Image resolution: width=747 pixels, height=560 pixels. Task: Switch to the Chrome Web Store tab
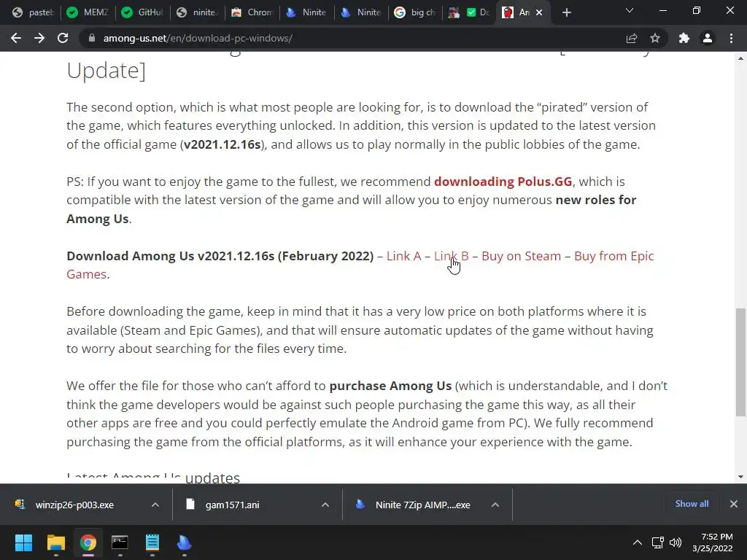252,13
